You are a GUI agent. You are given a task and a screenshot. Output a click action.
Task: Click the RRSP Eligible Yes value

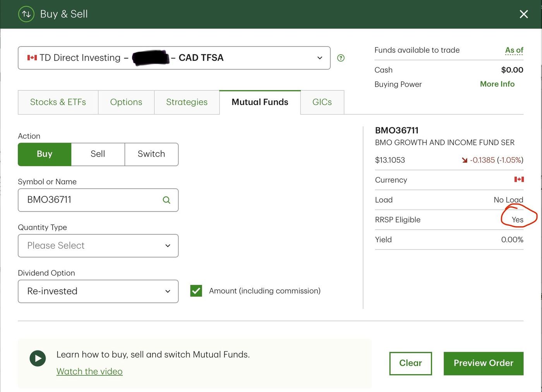click(518, 220)
